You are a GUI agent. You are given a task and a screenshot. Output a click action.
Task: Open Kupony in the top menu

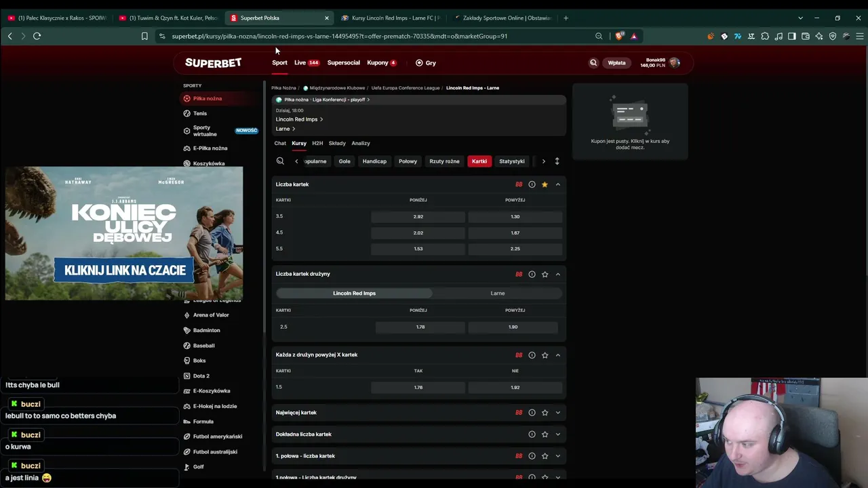coord(382,63)
